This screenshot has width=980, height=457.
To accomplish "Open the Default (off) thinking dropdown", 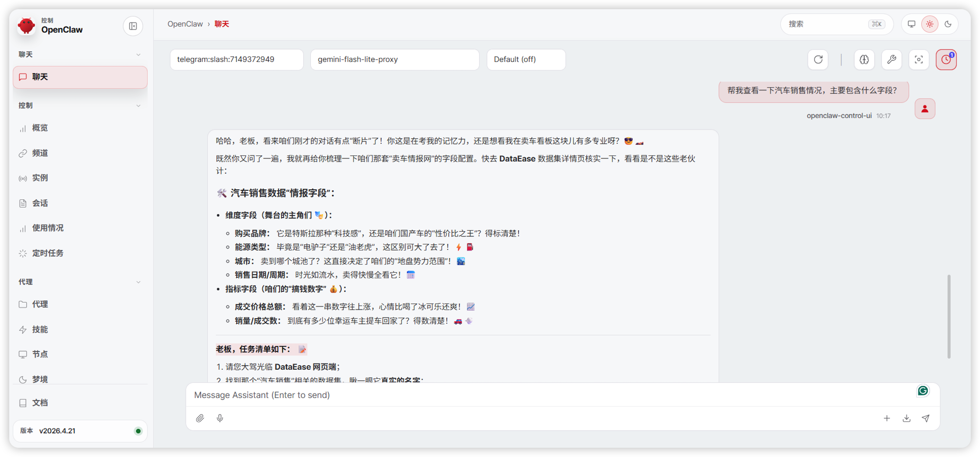I will tap(526, 59).
